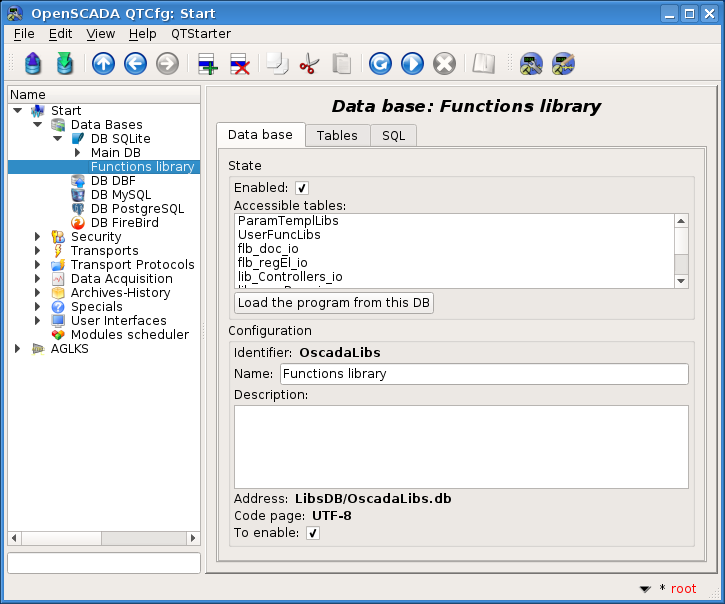The width and height of the screenshot is (725, 604).
Task: Click the Specials question mark icon
Action: click(58, 307)
